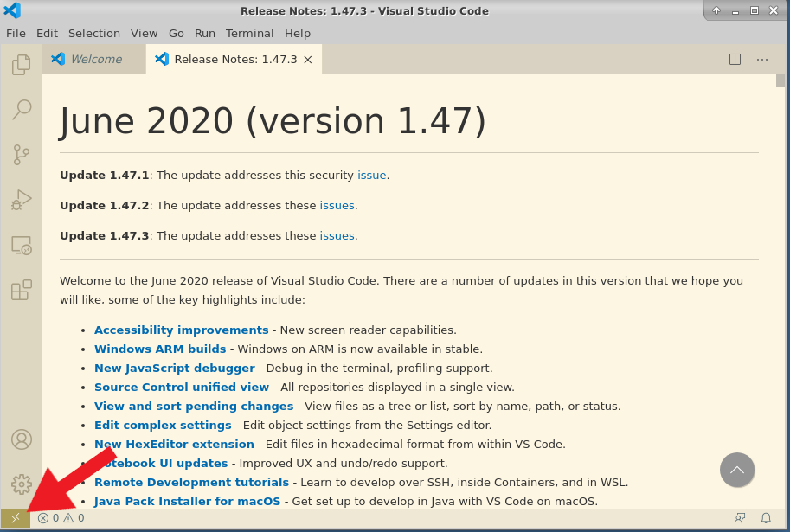Viewport: 790px width, 532px height.
Task: Open the Source Control view icon
Action: click(21, 155)
